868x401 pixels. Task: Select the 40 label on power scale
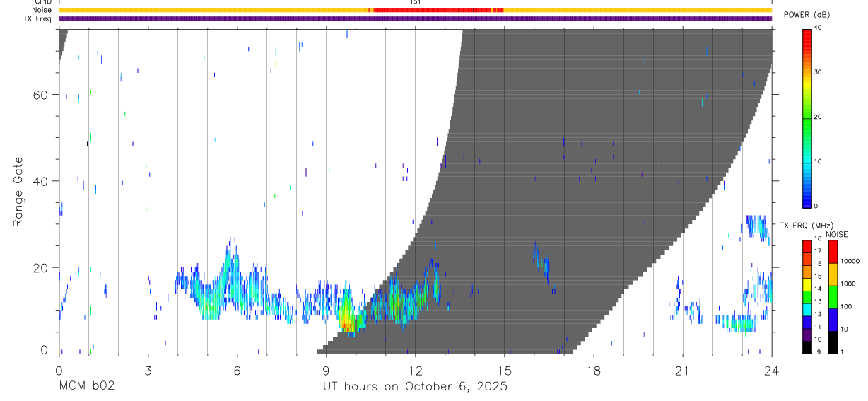coord(818,28)
